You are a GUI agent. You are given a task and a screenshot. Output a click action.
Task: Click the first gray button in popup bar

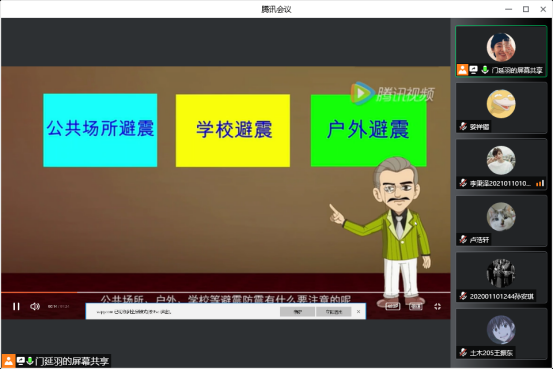click(x=297, y=311)
